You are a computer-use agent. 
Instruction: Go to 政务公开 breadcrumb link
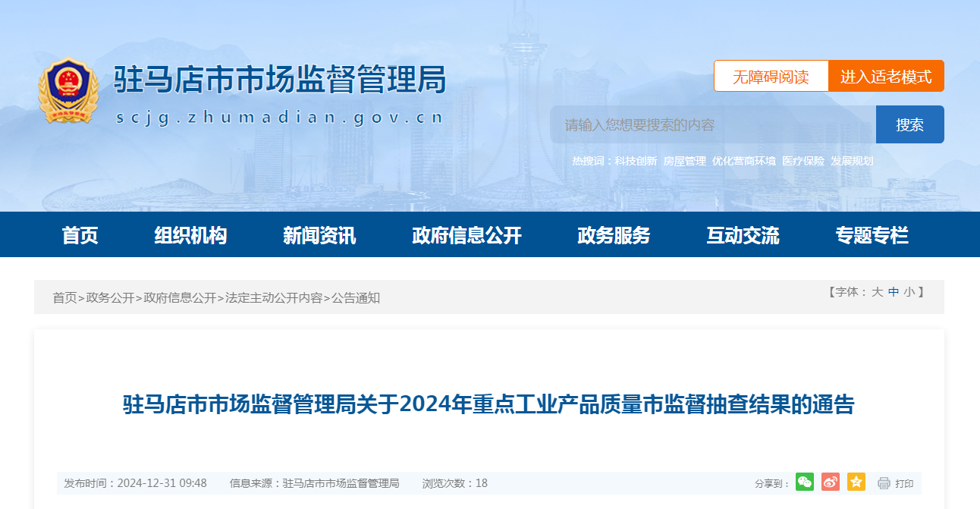(110, 297)
